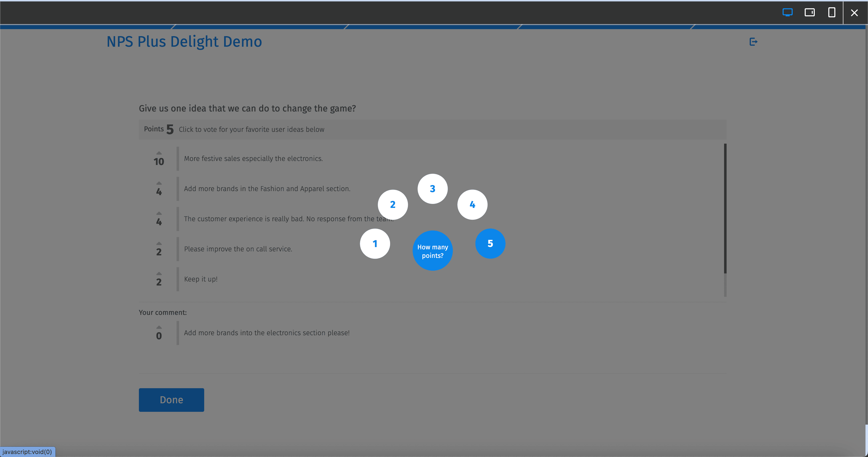Screen dimensions: 868x457
Task: Switch to tablet preview mode
Action: click(810, 13)
